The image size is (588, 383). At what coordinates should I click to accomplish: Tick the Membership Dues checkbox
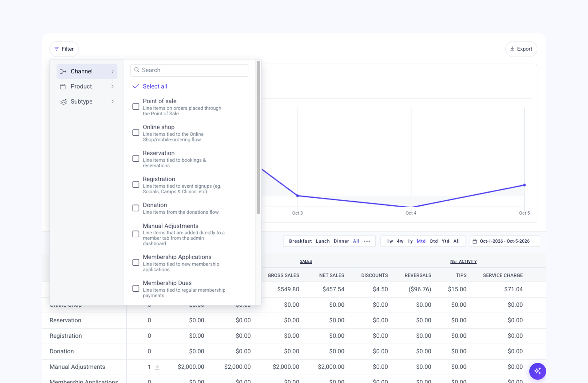(x=136, y=289)
